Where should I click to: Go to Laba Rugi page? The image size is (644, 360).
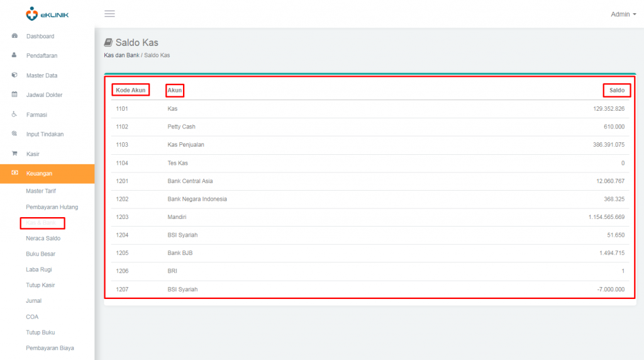(38, 269)
